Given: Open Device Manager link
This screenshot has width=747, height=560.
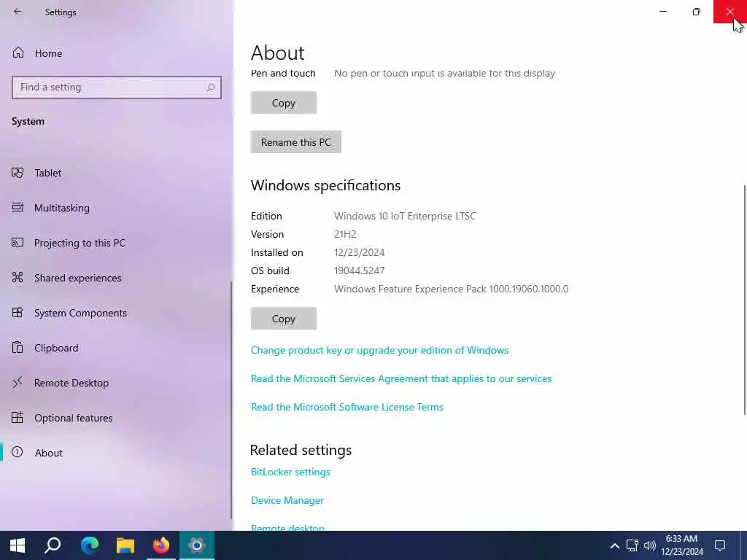Looking at the screenshot, I should click(287, 500).
